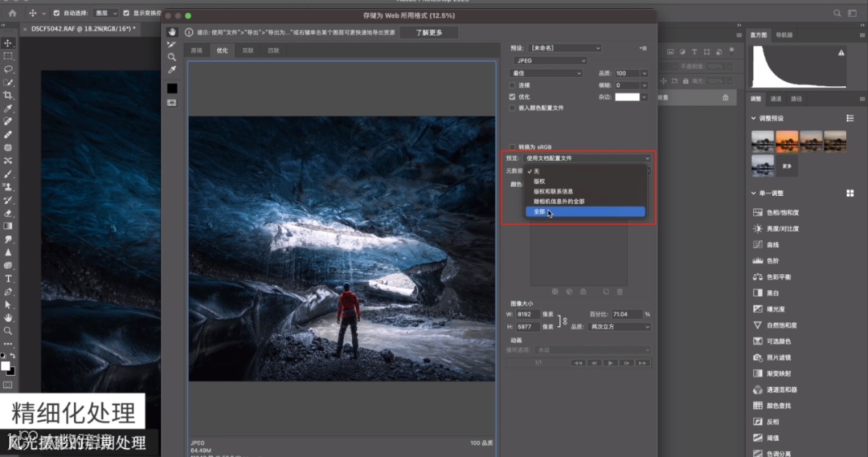868x457 pixels.
Task: Select the Crop tool in Photoshop toolbar
Action: click(x=8, y=95)
